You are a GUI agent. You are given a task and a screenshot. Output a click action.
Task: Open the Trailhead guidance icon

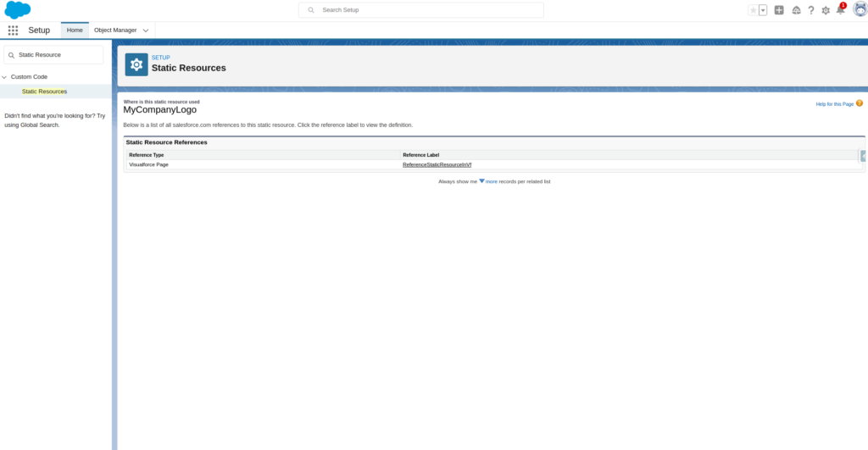tap(796, 10)
